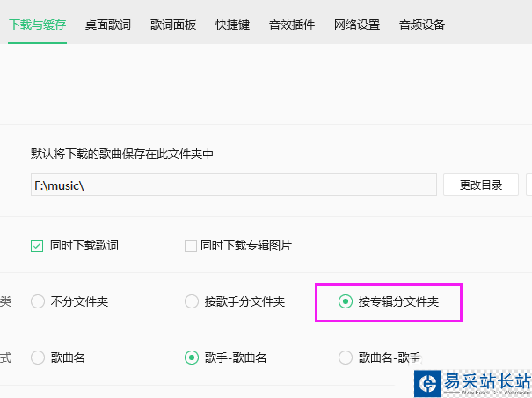Select the 歌手-歌曲名 naming format
Viewport: 532px width, 398px height.
pos(192,358)
